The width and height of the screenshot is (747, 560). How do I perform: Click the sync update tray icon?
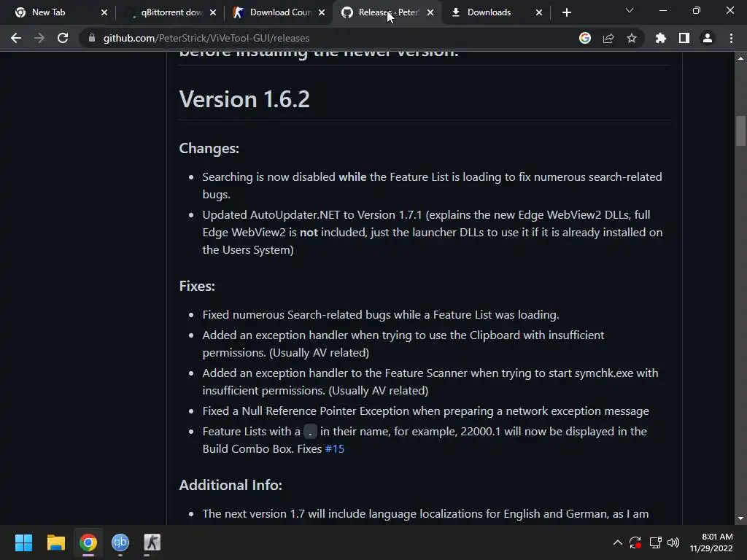(635, 542)
